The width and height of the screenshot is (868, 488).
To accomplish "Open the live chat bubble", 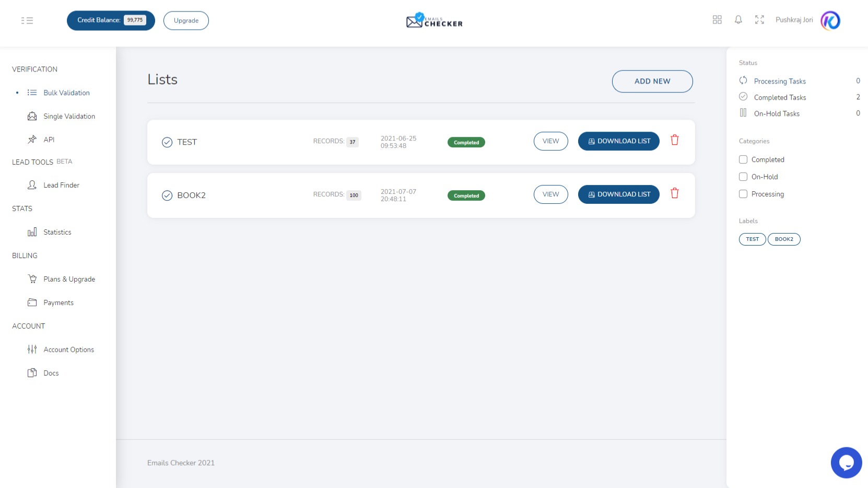I will pyautogui.click(x=846, y=462).
